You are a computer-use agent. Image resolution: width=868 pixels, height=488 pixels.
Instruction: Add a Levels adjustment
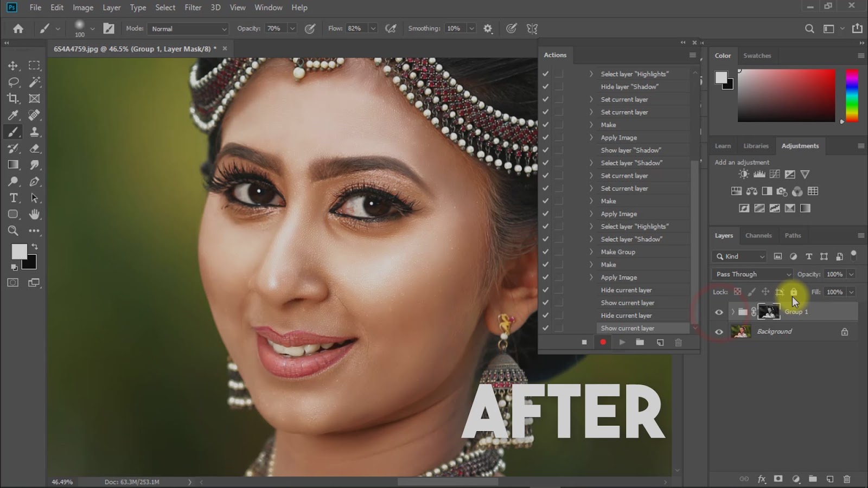tap(759, 174)
